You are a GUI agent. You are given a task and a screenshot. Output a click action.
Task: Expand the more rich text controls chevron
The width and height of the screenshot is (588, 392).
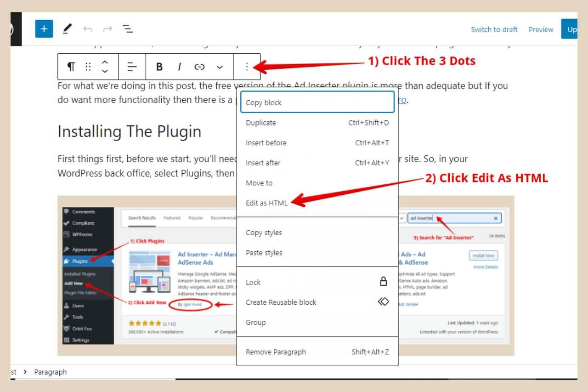point(220,67)
